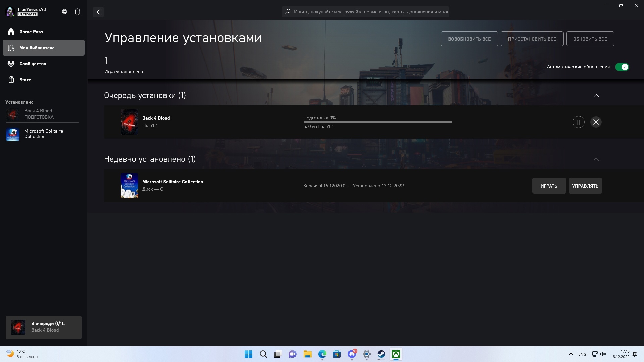Open Windows Start menu

(248, 354)
